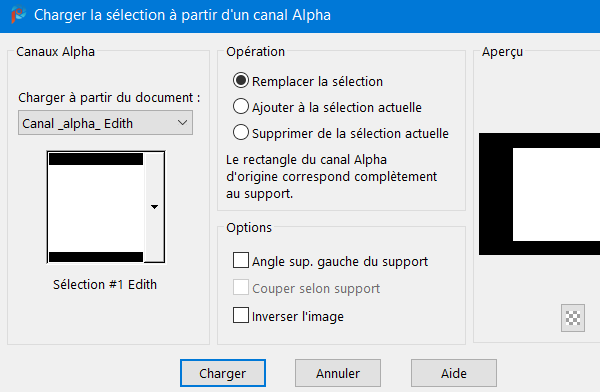Tick the Couper selon support checkbox

click(241, 287)
